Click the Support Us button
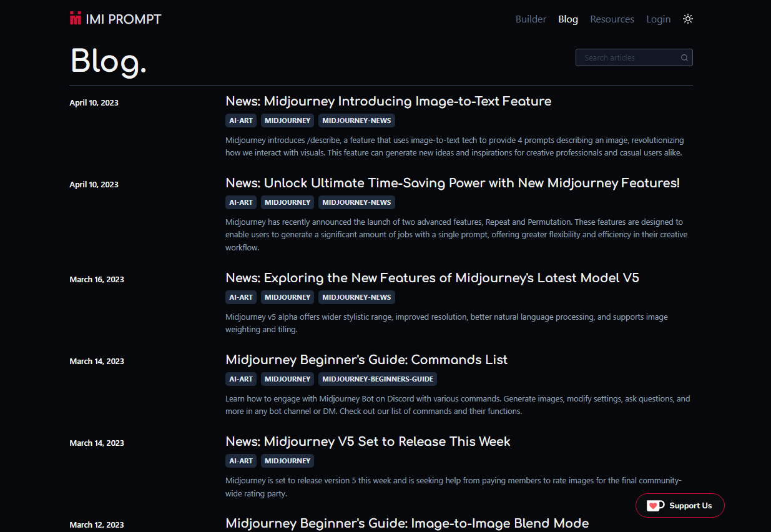Viewport: 771px width, 532px height. 680,506
